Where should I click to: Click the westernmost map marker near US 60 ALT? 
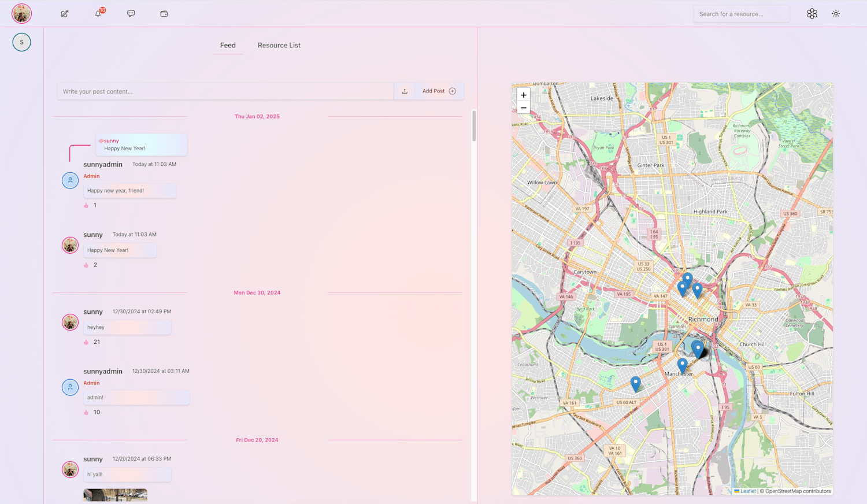click(636, 384)
